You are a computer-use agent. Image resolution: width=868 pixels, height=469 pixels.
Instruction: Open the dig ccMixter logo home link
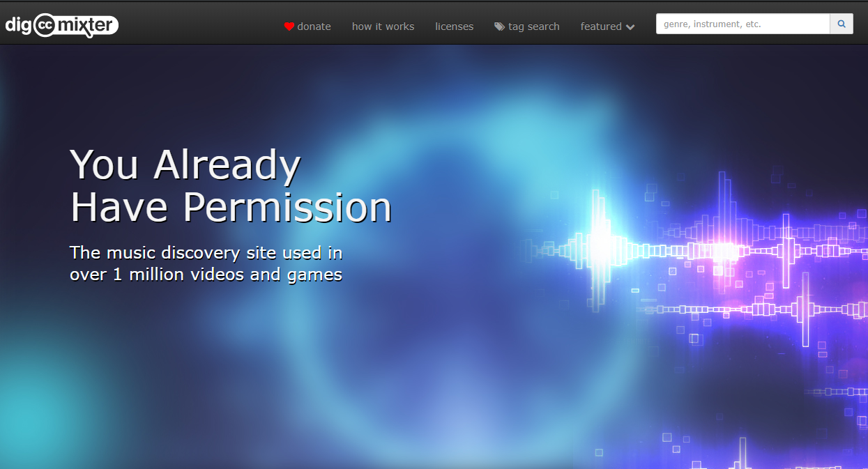click(x=61, y=25)
